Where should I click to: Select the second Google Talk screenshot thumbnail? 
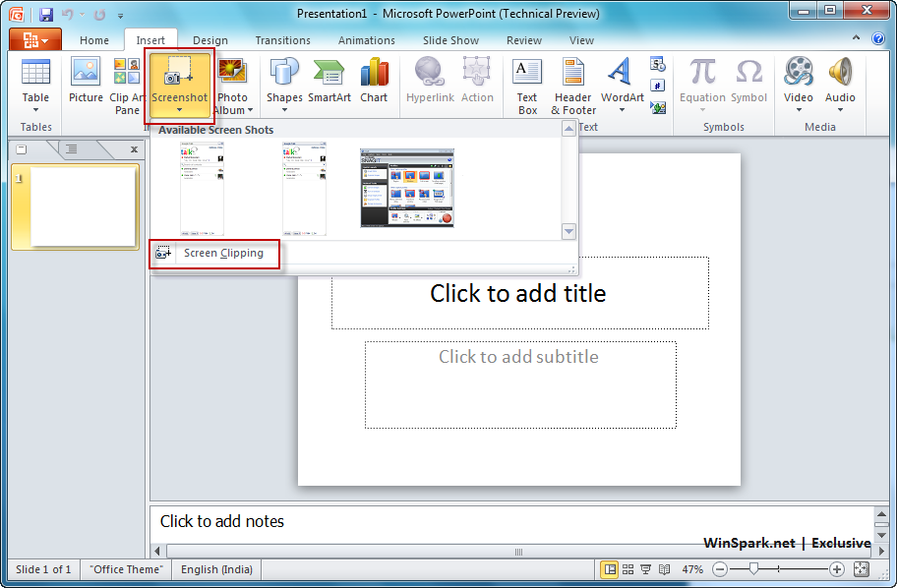[x=304, y=189]
